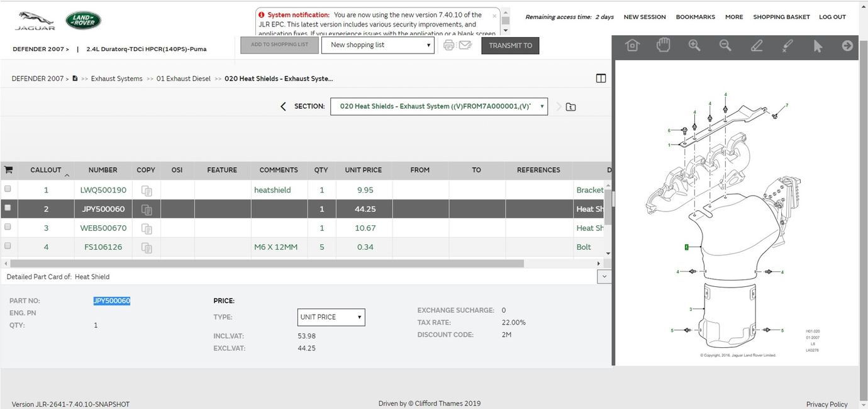
Task: Select the hand pan tool
Action: pos(663,45)
